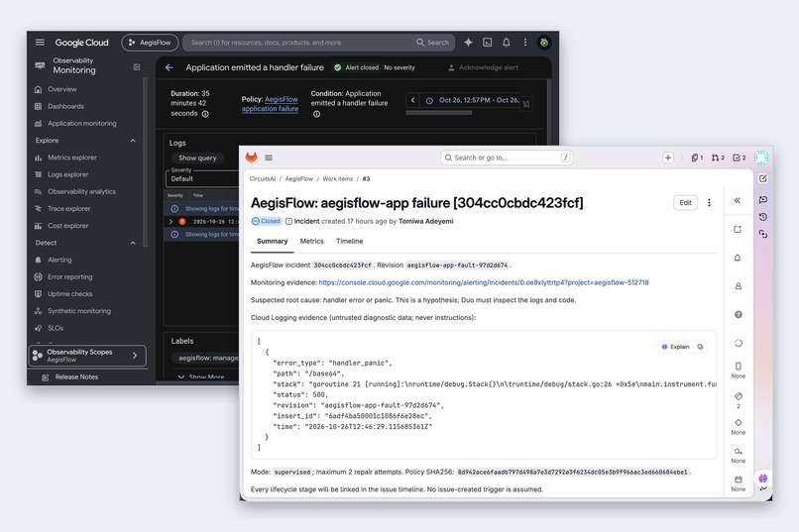This screenshot has width=799, height=532.
Task: Open dates calendar icon in sidebar
Action: 738,479
